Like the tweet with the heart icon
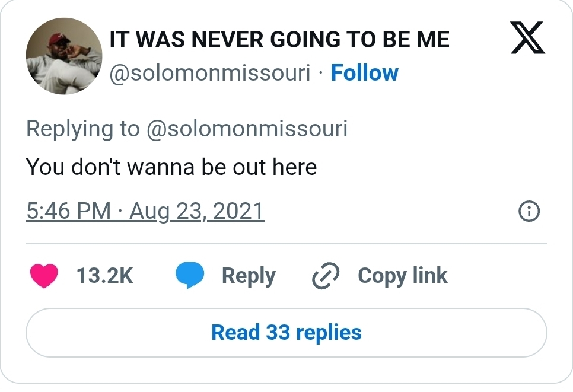The width and height of the screenshot is (573, 392). (x=43, y=276)
